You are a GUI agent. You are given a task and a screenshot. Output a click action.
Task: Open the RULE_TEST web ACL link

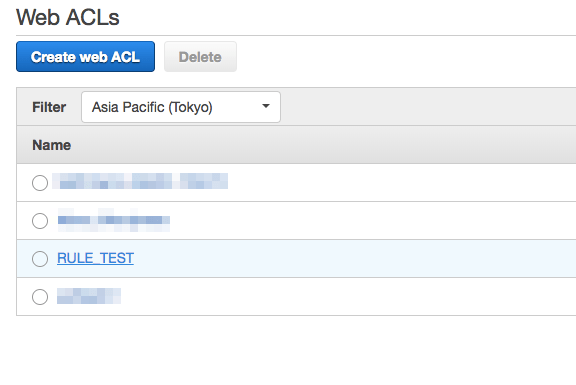[96, 258]
